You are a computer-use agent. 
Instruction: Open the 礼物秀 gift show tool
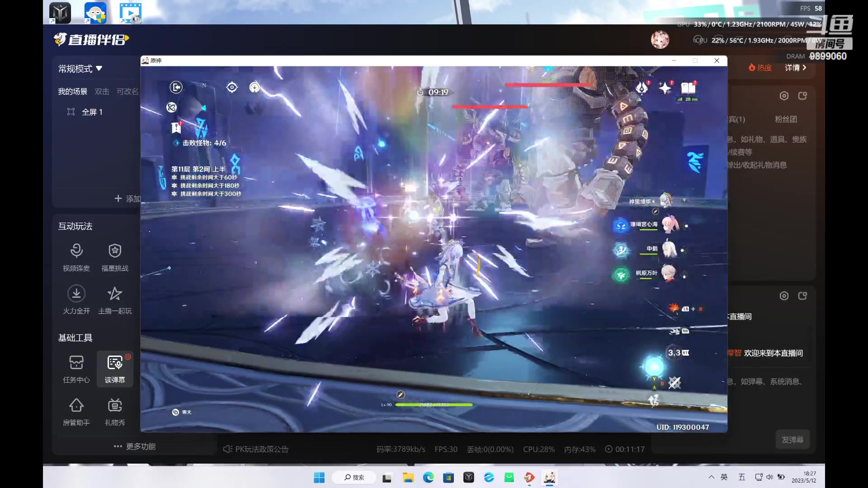click(115, 412)
